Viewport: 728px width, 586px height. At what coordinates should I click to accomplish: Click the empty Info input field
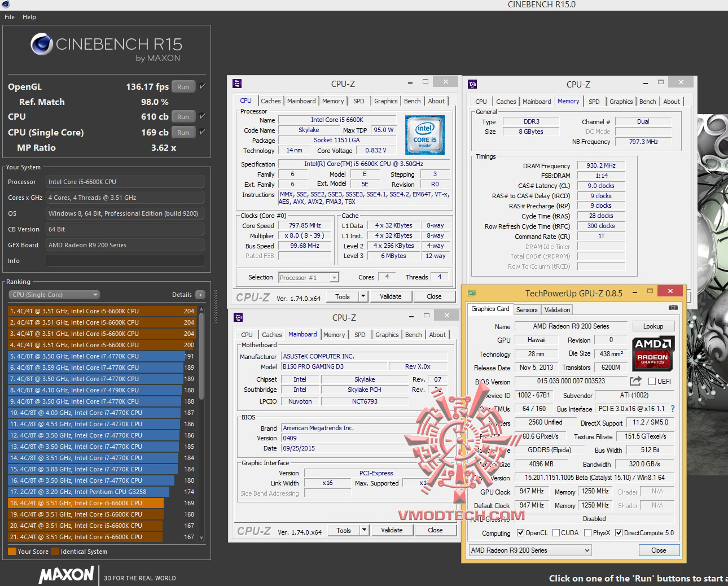(125, 261)
